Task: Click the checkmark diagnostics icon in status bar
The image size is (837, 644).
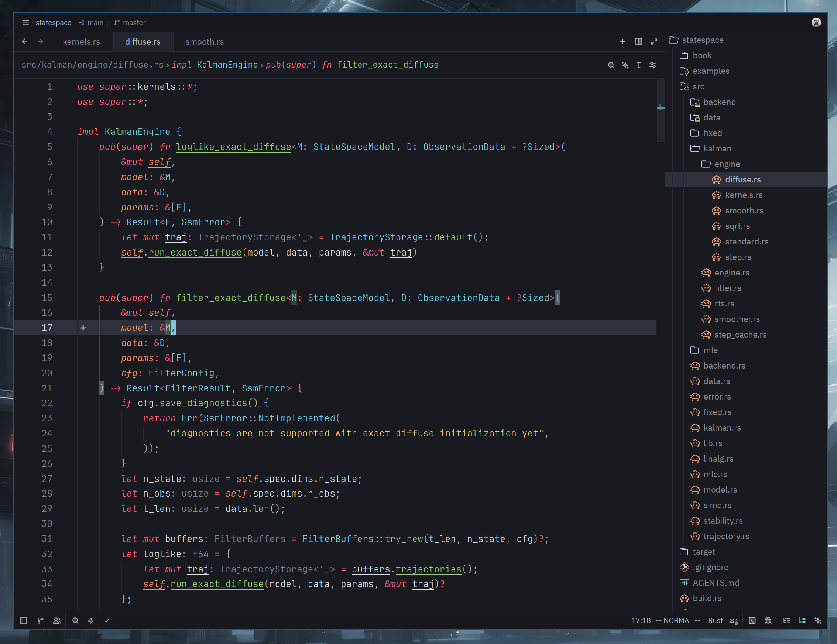Action: 107,620
